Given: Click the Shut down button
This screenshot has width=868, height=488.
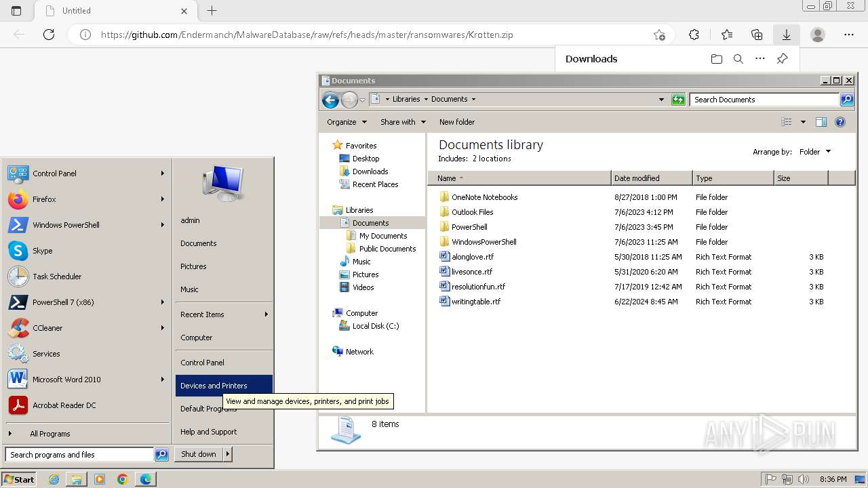Looking at the screenshot, I should click(x=199, y=454).
